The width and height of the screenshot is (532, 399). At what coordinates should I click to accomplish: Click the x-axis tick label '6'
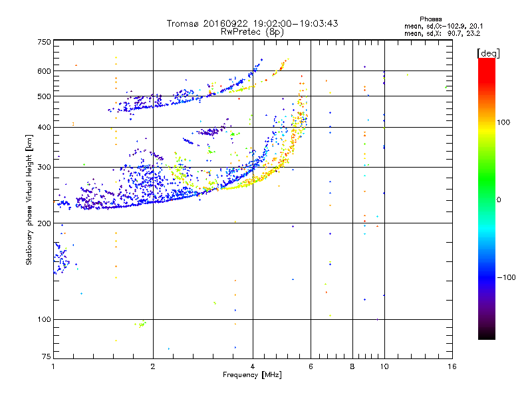(311, 366)
